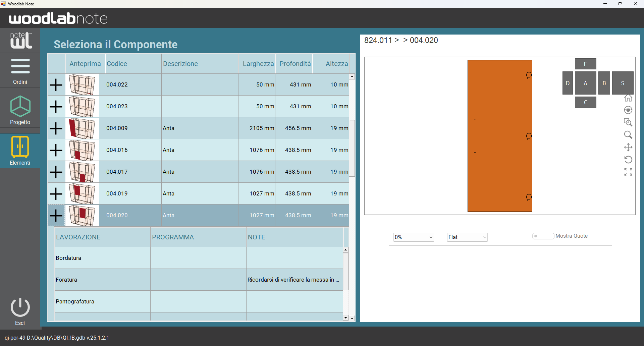
Task: Click the 004.023 component thumbnail preview
Action: [x=82, y=106]
